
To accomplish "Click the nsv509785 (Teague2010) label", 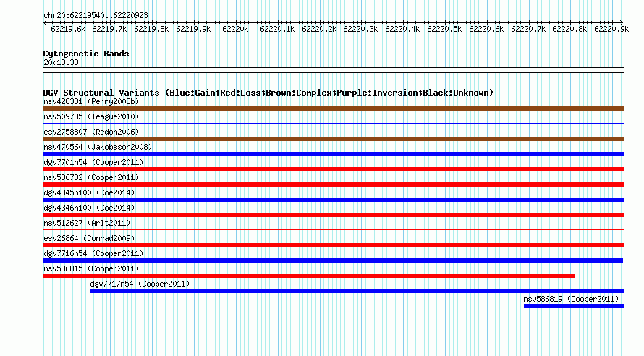I will [x=91, y=116].
